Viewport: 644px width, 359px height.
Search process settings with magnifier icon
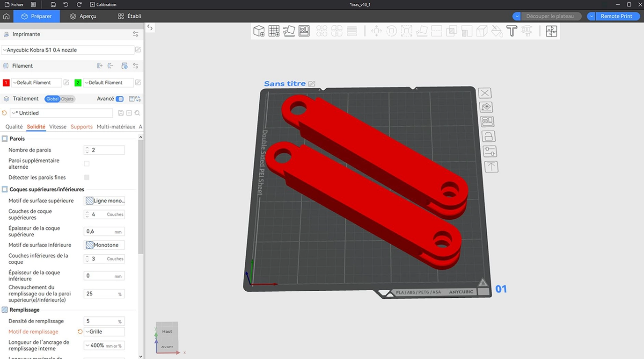(x=137, y=113)
